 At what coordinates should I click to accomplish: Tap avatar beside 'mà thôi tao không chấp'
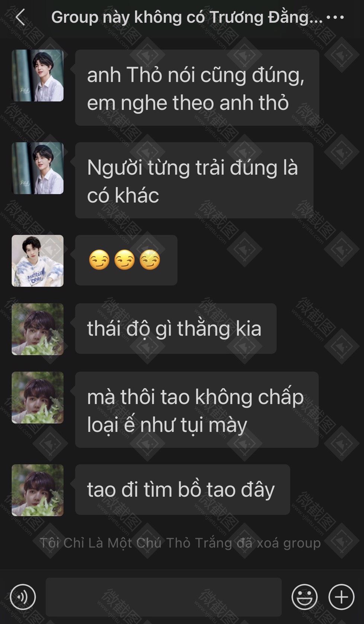(x=38, y=398)
